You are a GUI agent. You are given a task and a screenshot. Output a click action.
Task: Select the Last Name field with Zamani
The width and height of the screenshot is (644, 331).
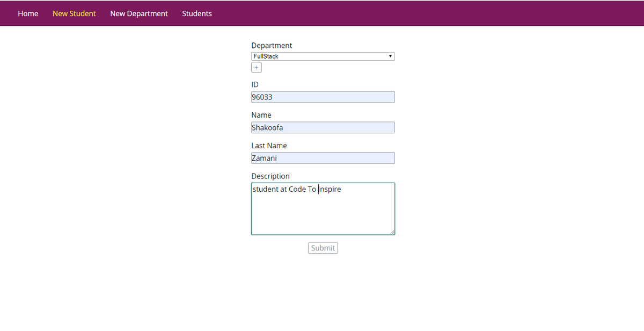(323, 158)
